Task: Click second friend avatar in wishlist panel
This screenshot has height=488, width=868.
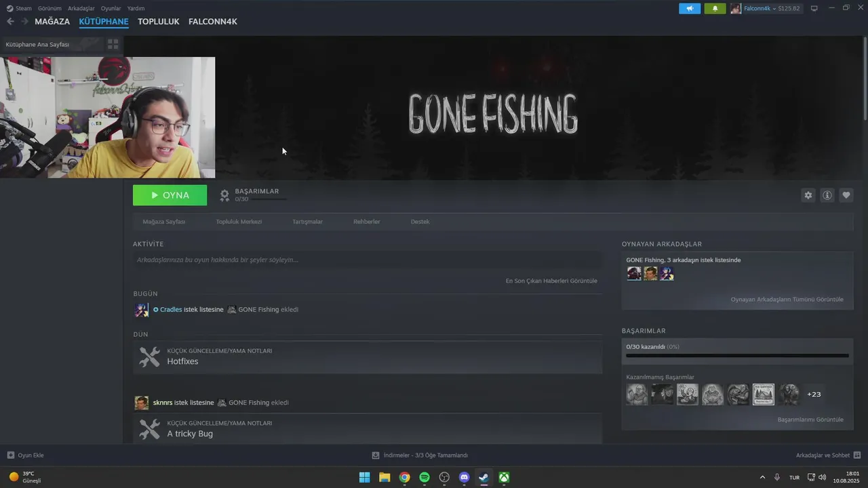Action: (x=650, y=274)
